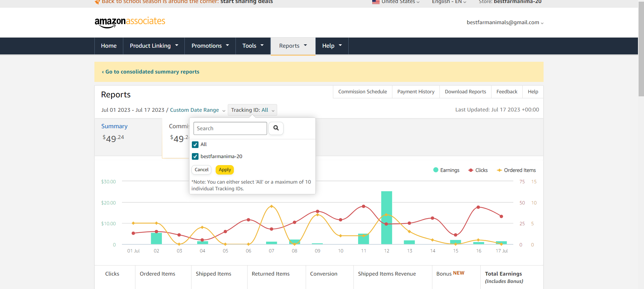Screen dimensions: 644x289
Task: Click the July 12 earnings bar
Action: (387, 218)
